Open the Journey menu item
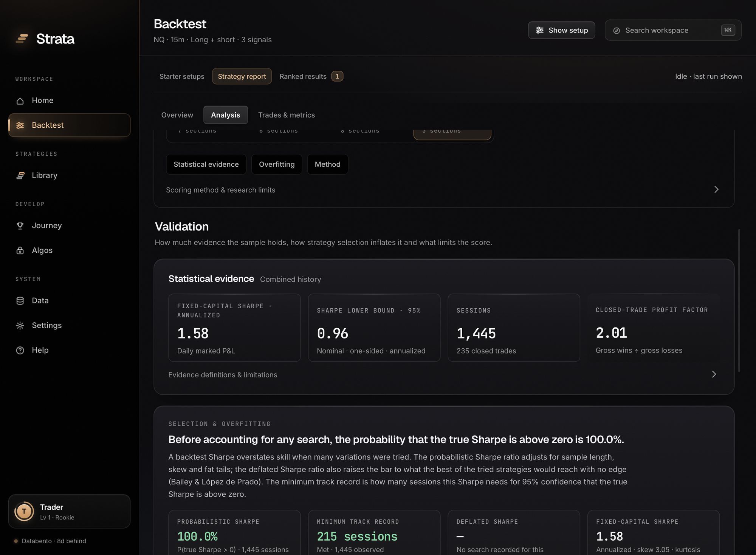Screen dimensions: 756x555 pos(69,226)
